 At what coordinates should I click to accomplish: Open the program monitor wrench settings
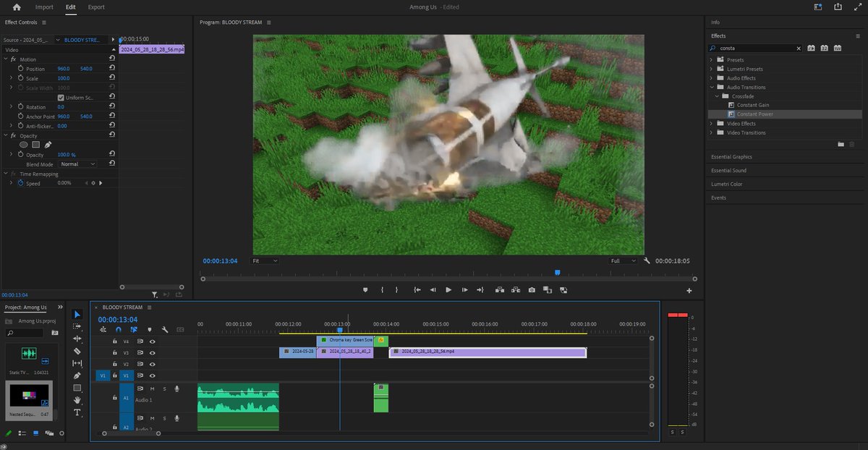tap(647, 260)
